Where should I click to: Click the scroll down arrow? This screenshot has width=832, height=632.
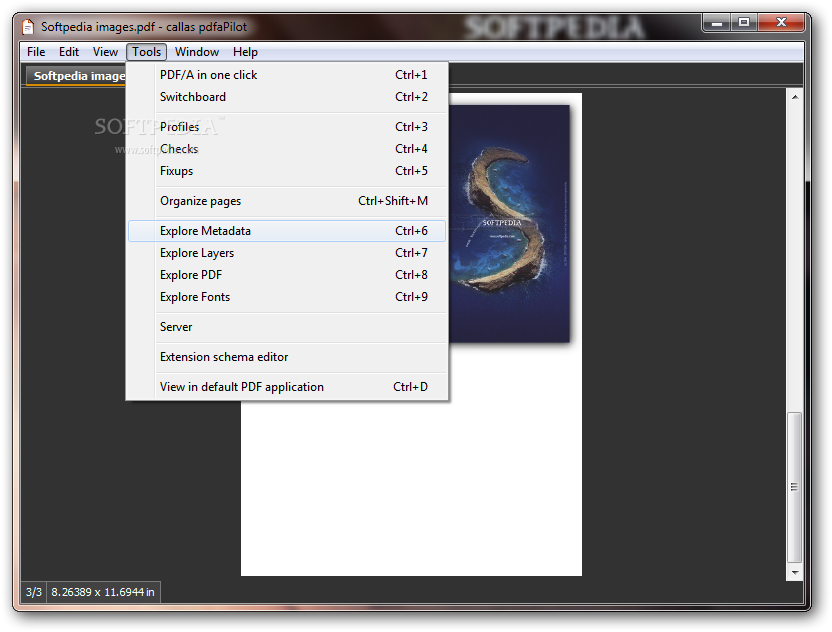coord(794,573)
